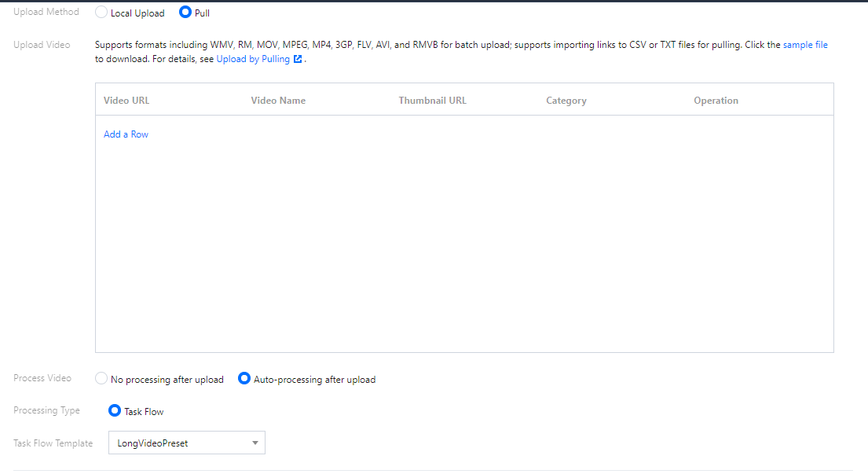Enable Auto-processing after upload
Image resolution: width=868 pixels, height=474 pixels.
244,379
